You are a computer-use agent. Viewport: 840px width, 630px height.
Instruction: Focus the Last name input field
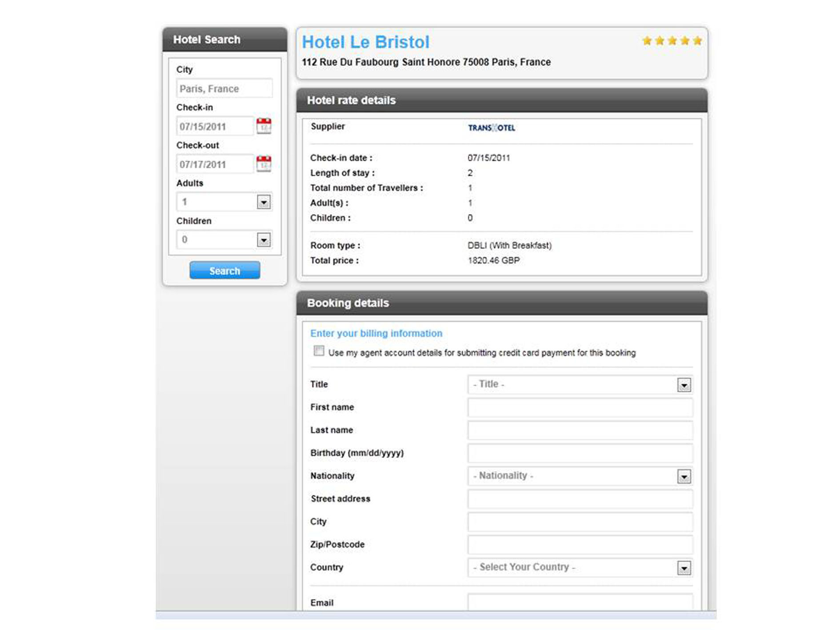(x=580, y=431)
